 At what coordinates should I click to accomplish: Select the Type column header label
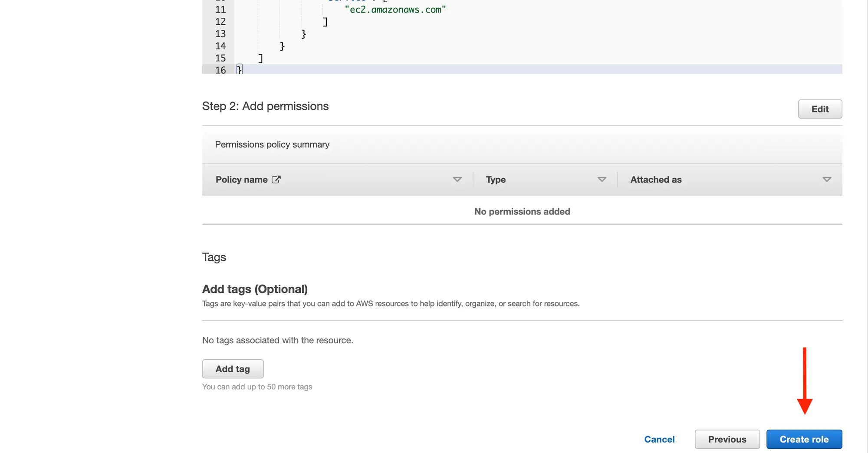coord(496,180)
